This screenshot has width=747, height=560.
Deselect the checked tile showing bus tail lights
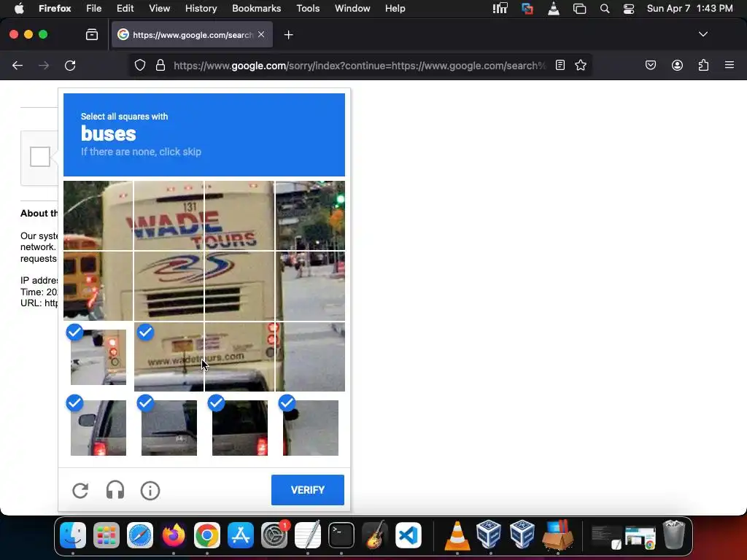coord(98,357)
